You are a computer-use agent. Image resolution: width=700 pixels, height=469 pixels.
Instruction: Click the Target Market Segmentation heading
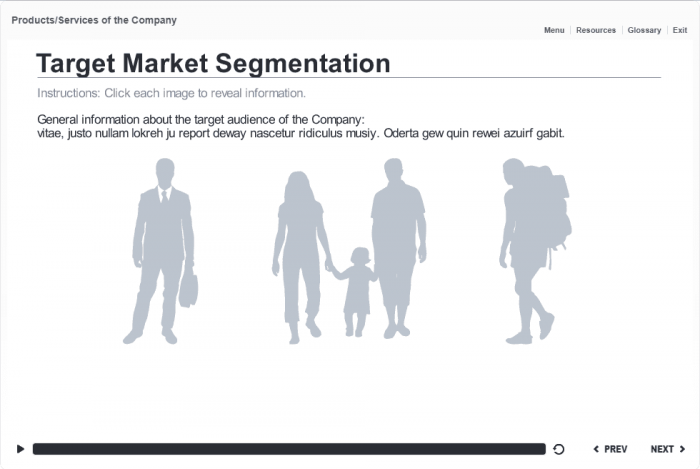point(213,63)
